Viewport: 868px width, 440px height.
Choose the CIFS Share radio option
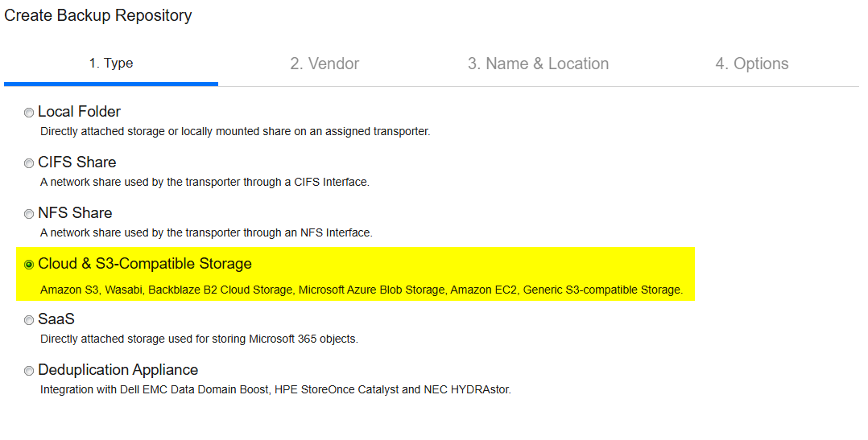coord(29,163)
